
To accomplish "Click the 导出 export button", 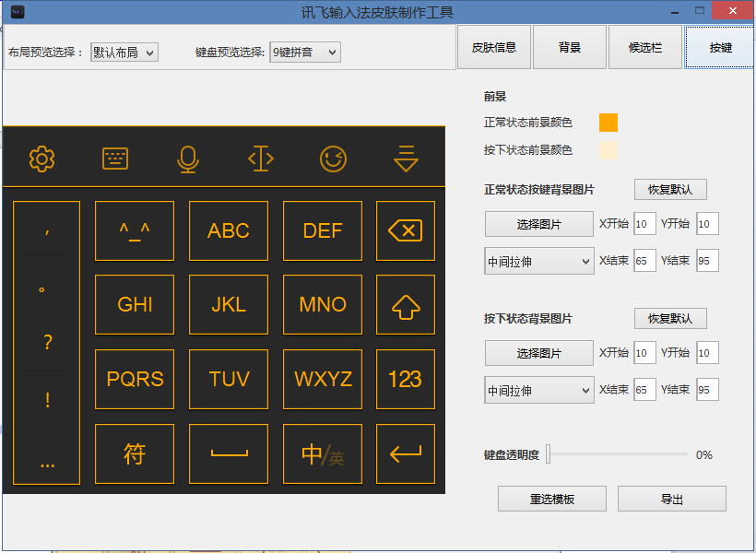I will (x=671, y=499).
